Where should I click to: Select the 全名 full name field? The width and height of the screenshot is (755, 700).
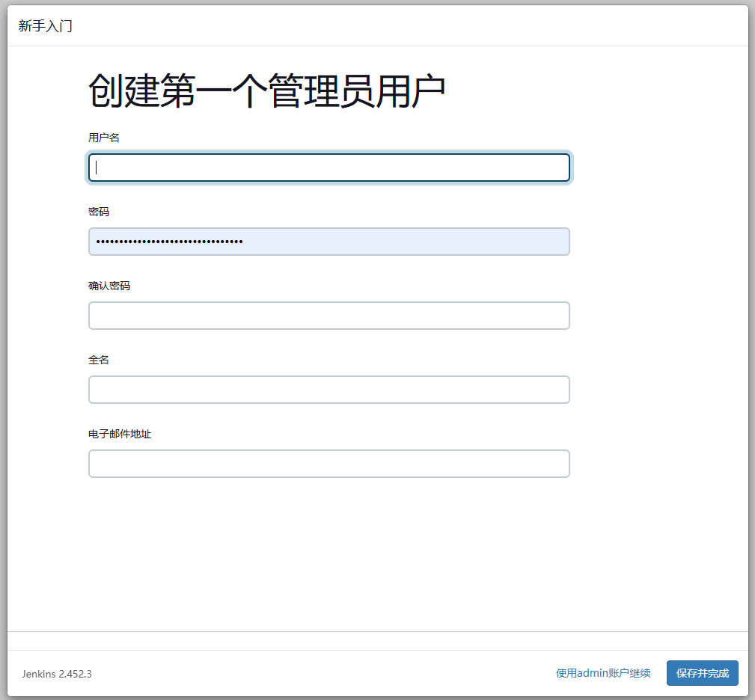click(x=329, y=390)
